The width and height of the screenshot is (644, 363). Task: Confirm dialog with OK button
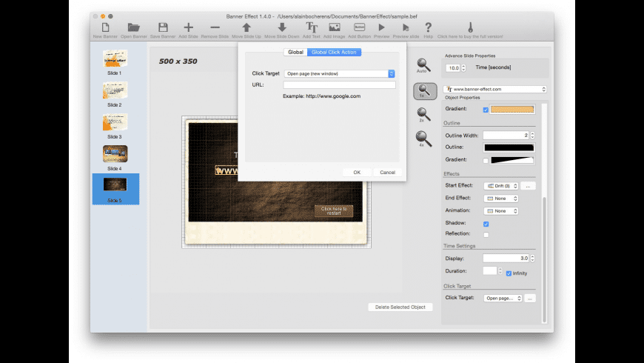tap(357, 173)
